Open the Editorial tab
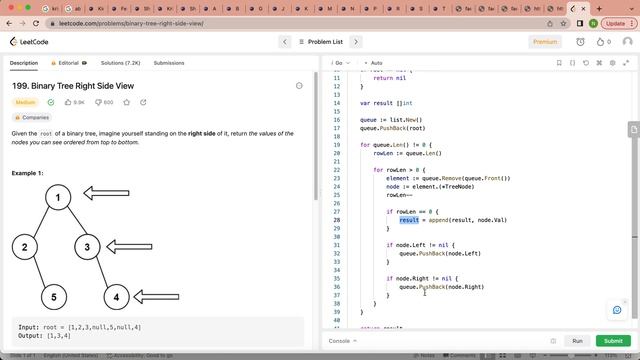 69,63
